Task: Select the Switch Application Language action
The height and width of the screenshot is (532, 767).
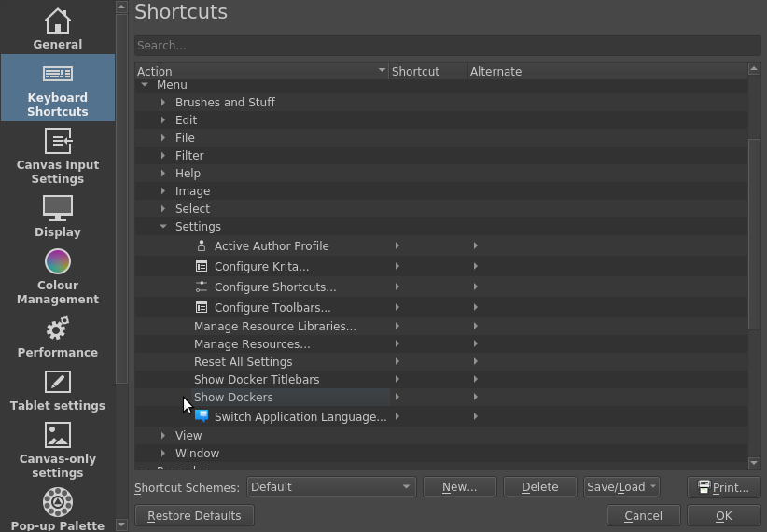Action: [300, 417]
